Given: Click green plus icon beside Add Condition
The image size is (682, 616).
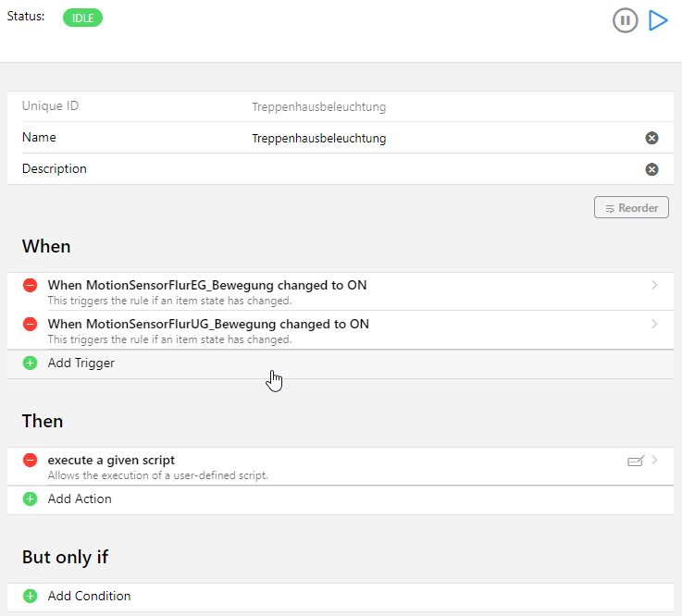Looking at the screenshot, I should click(30, 596).
